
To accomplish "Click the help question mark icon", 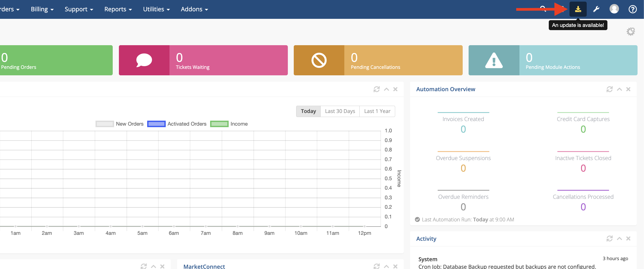I will click(x=632, y=9).
